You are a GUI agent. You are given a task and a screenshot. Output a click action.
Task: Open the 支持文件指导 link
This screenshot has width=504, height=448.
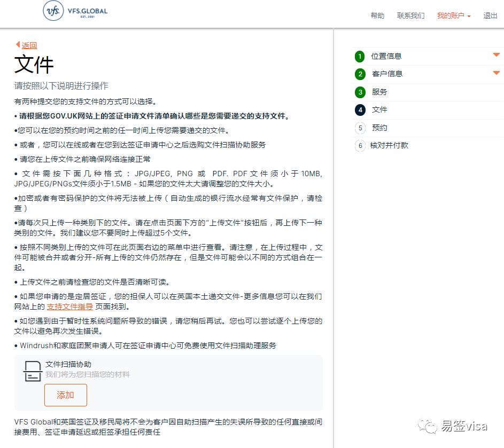coord(70,306)
